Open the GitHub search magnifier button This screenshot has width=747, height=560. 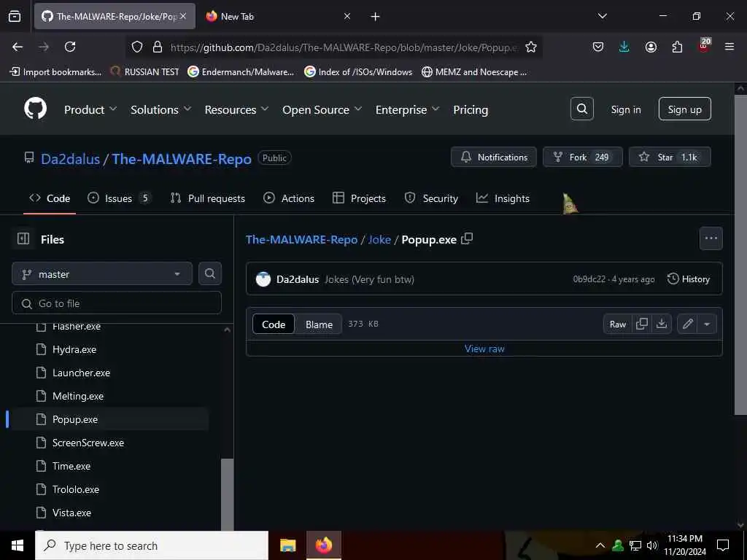(x=581, y=109)
